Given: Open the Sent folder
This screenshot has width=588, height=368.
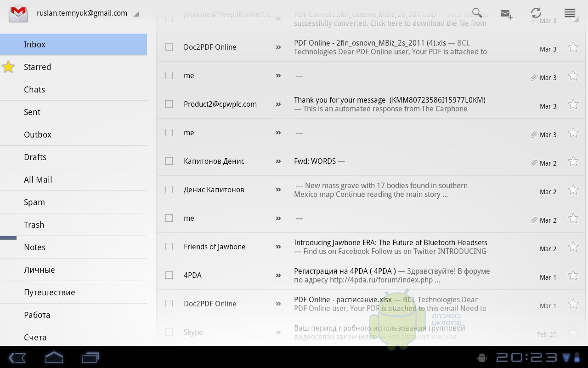Looking at the screenshot, I should point(73,112).
